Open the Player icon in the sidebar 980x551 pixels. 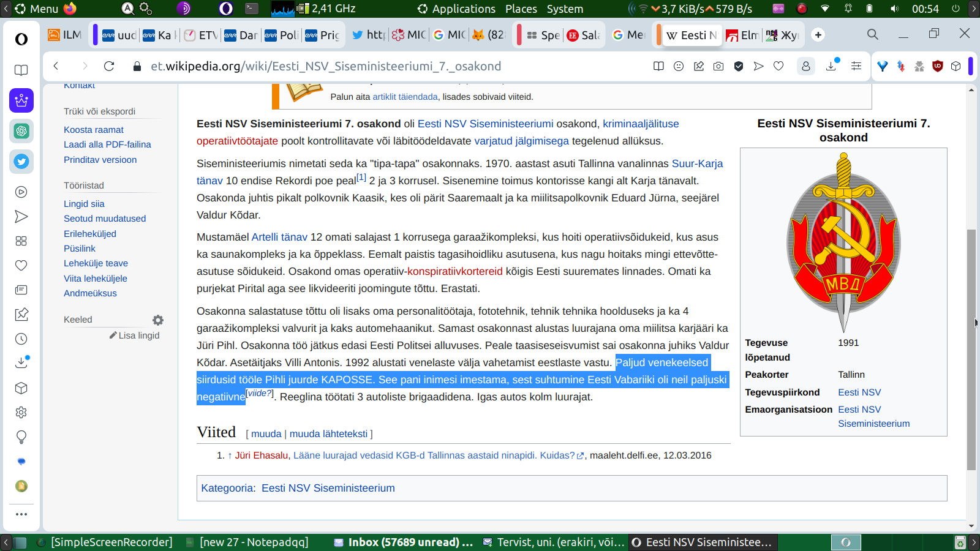21,192
